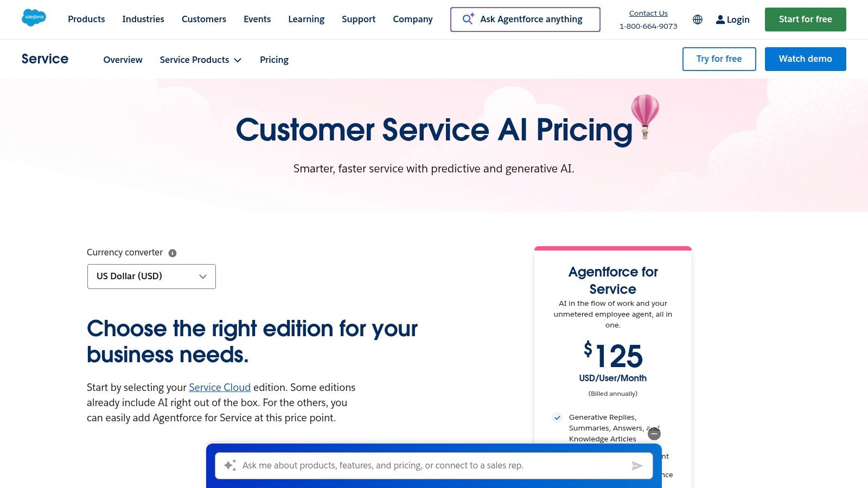Select the Pricing tab

(274, 60)
